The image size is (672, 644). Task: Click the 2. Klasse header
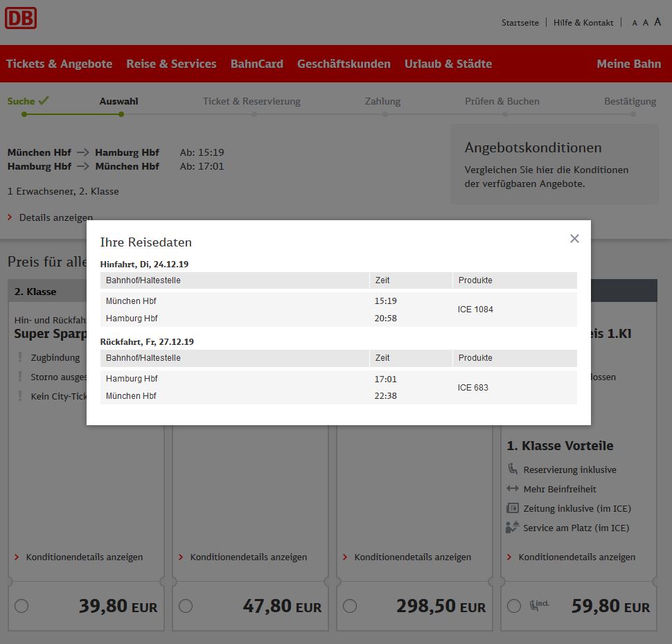click(x=35, y=292)
